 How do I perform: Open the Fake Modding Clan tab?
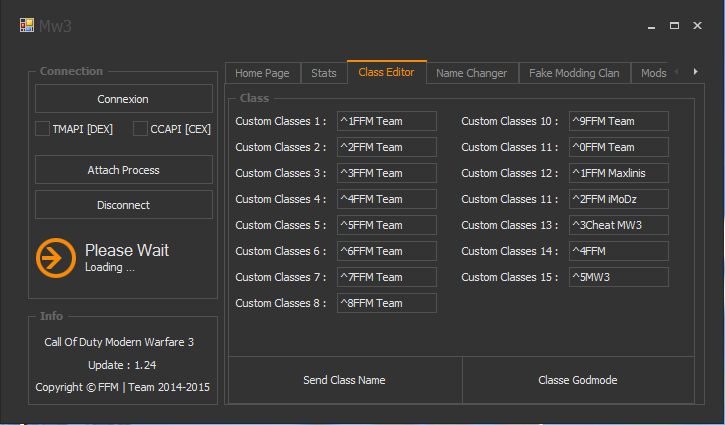click(574, 73)
